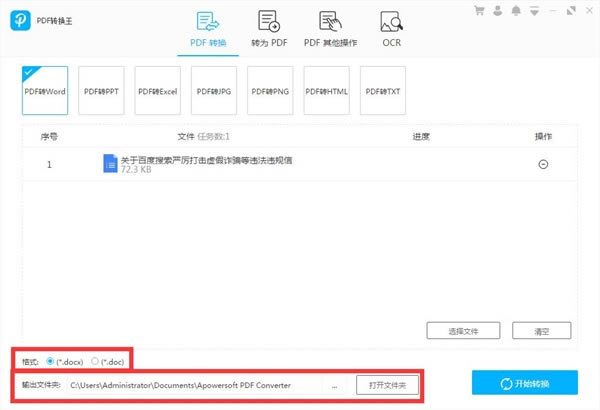Switch to the OCR tab

click(x=391, y=29)
